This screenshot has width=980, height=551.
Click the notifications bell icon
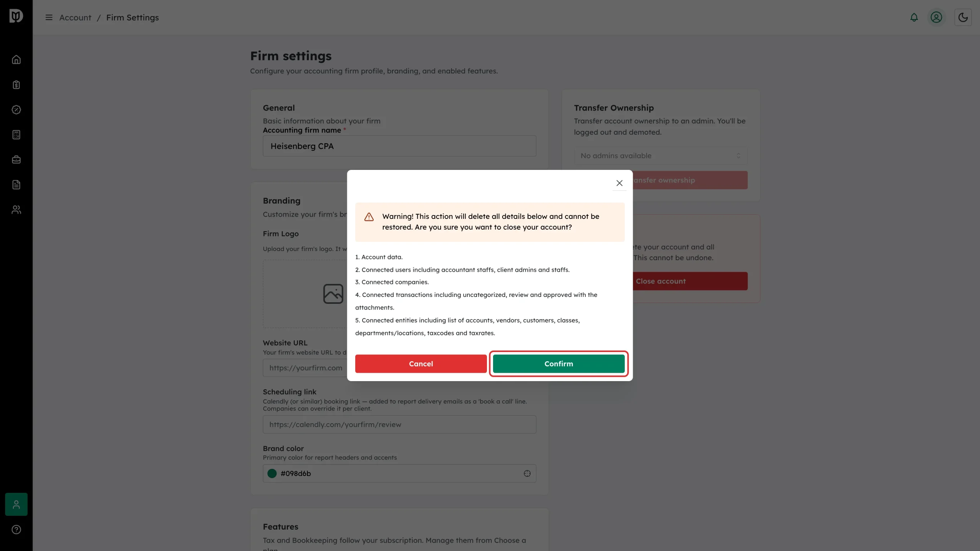pos(914,17)
